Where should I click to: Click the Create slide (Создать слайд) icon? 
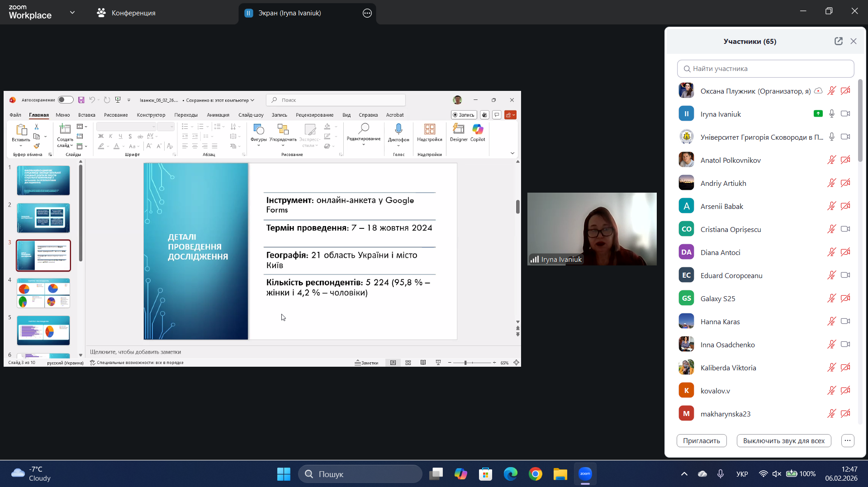click(x=65, y=130)
